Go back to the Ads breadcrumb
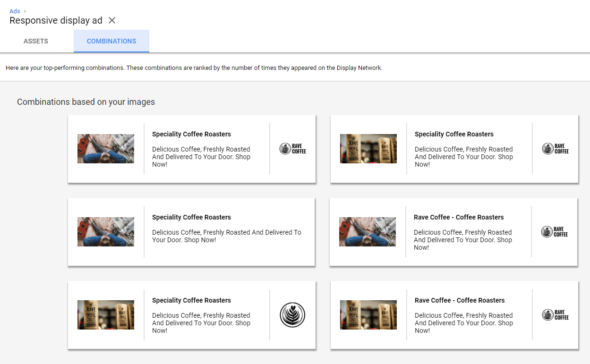590x364 pixels. [15, 11]
